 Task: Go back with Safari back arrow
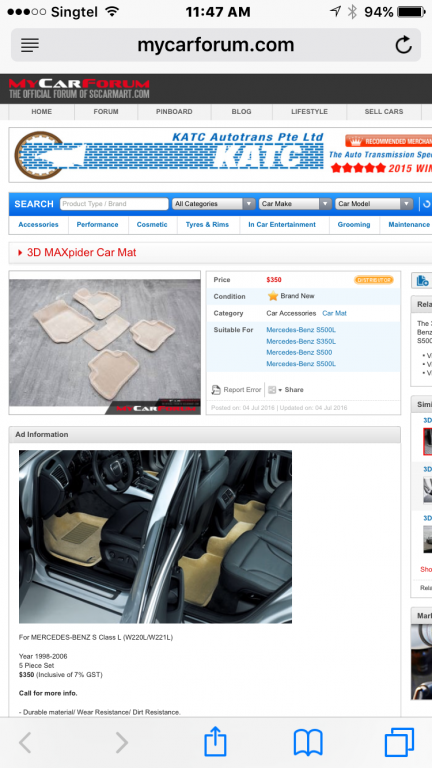(25, 743)
